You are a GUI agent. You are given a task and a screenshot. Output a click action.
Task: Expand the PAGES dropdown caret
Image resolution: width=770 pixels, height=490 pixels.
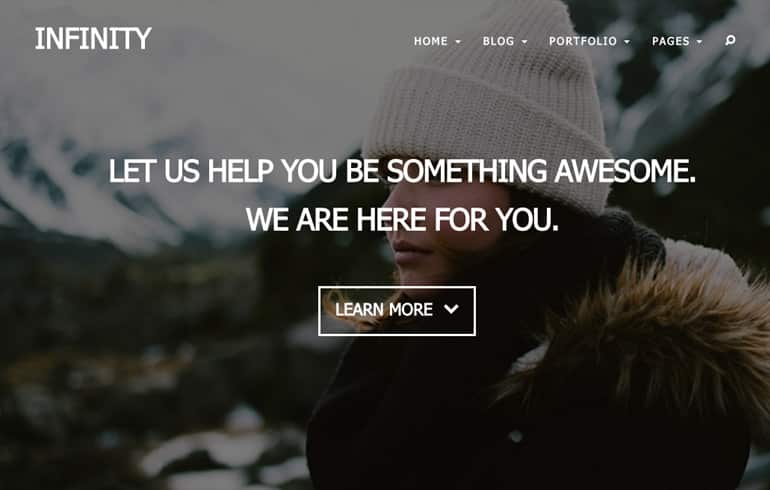[699, 42]
